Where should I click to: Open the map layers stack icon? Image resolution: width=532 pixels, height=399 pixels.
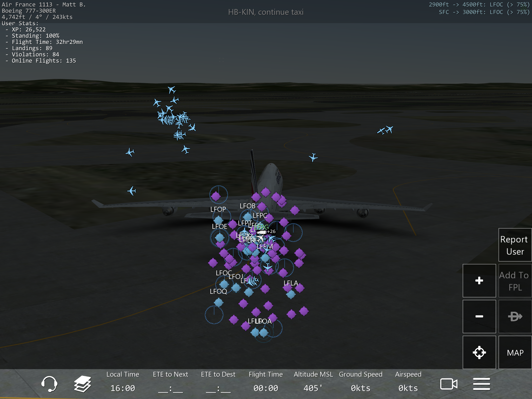tap(82, 384)
